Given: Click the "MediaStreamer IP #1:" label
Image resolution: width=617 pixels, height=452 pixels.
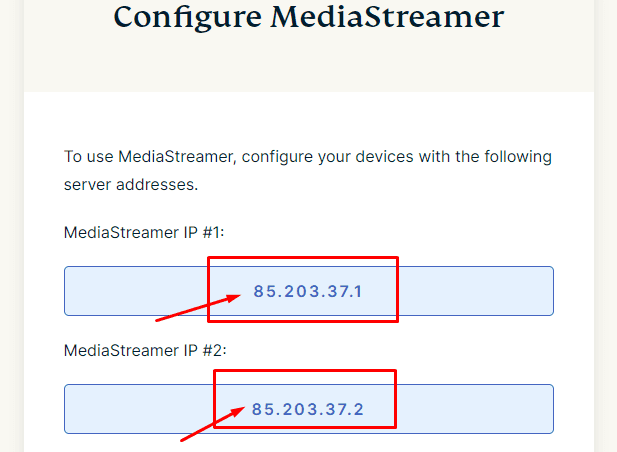Looking at the screenshot, I should tap(142, 233).
